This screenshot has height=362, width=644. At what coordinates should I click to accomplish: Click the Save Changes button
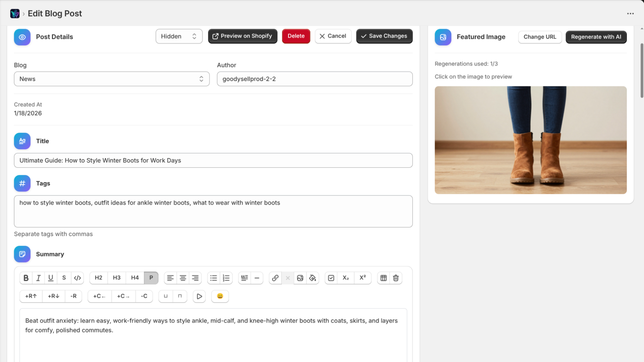coord(384,36)
